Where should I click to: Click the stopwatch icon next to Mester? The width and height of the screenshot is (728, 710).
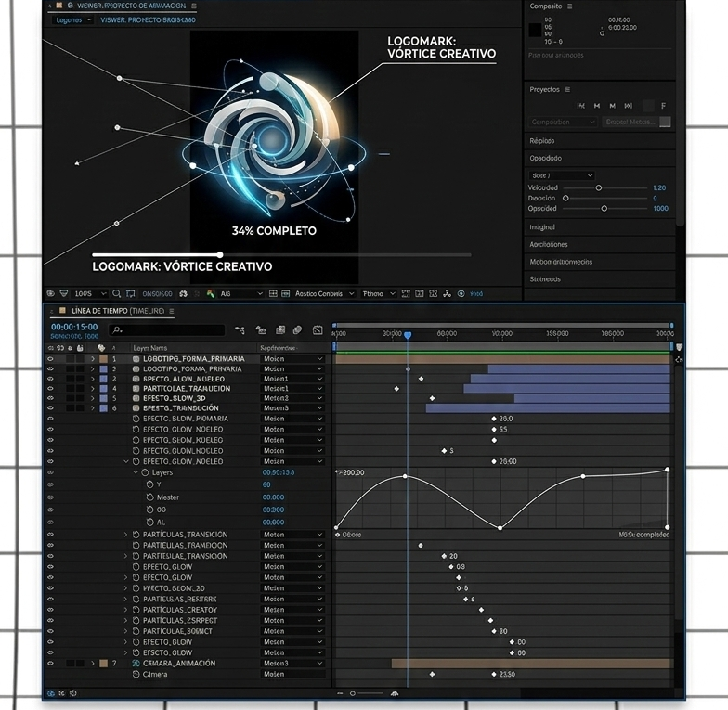(x=150, y=497)
